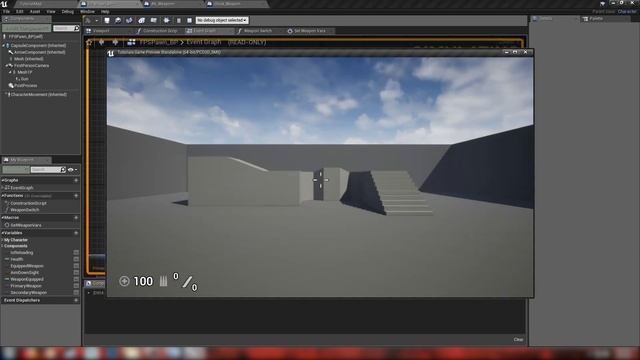Click the plus button on Functions section
640x360 pixels.
76,196
